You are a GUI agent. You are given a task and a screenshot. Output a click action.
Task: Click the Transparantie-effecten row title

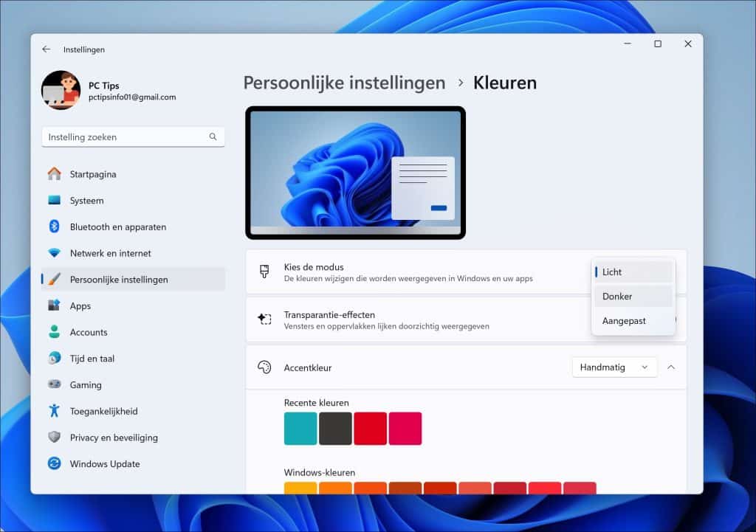pyautogui.click(x=329, y=314)
